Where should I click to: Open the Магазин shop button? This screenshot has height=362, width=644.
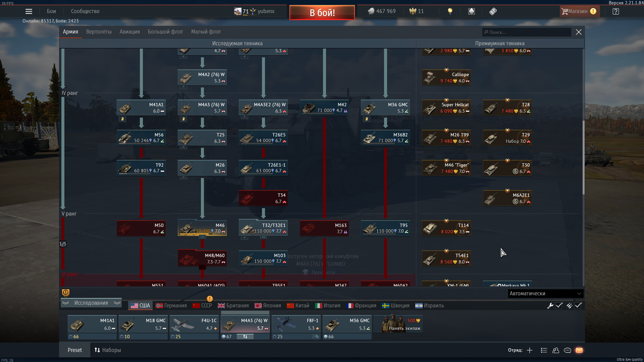coord(580,11)
